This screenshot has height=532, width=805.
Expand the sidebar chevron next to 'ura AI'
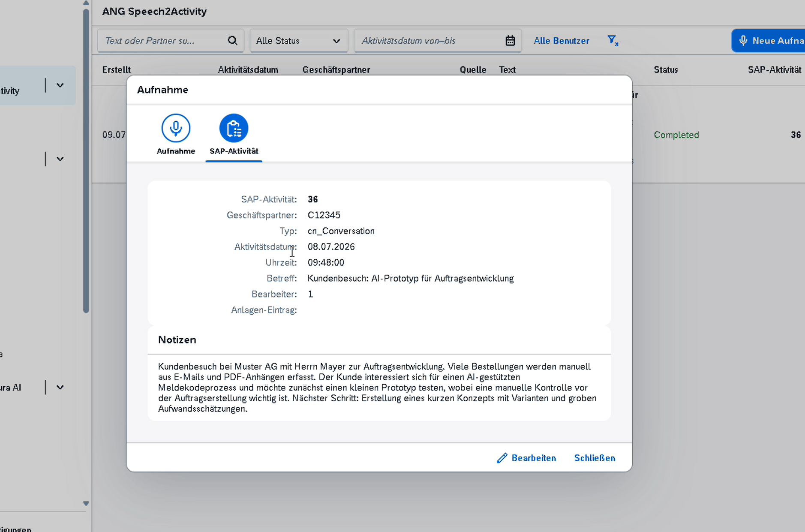60,388
